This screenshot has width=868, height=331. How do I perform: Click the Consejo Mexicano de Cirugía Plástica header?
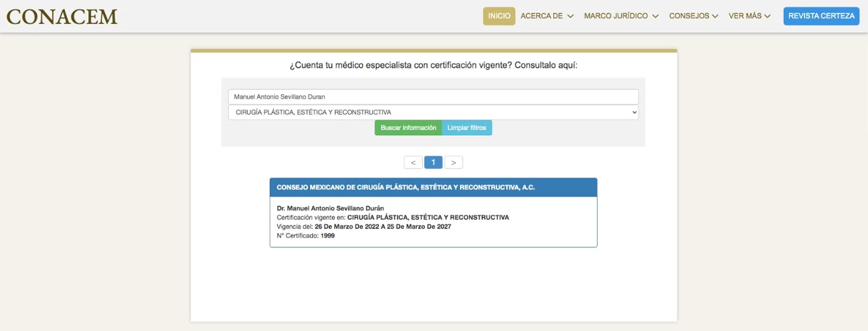tap(433, 188)
